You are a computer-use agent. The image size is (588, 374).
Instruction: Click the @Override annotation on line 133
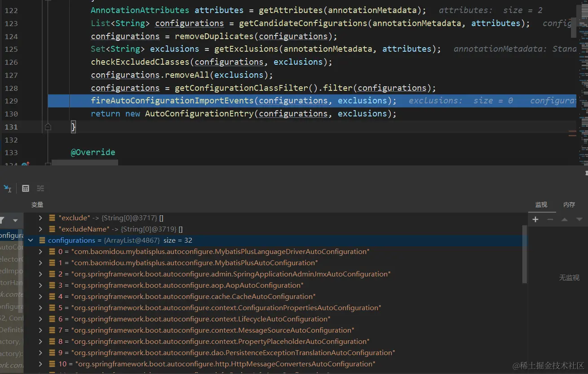point(93,152)
